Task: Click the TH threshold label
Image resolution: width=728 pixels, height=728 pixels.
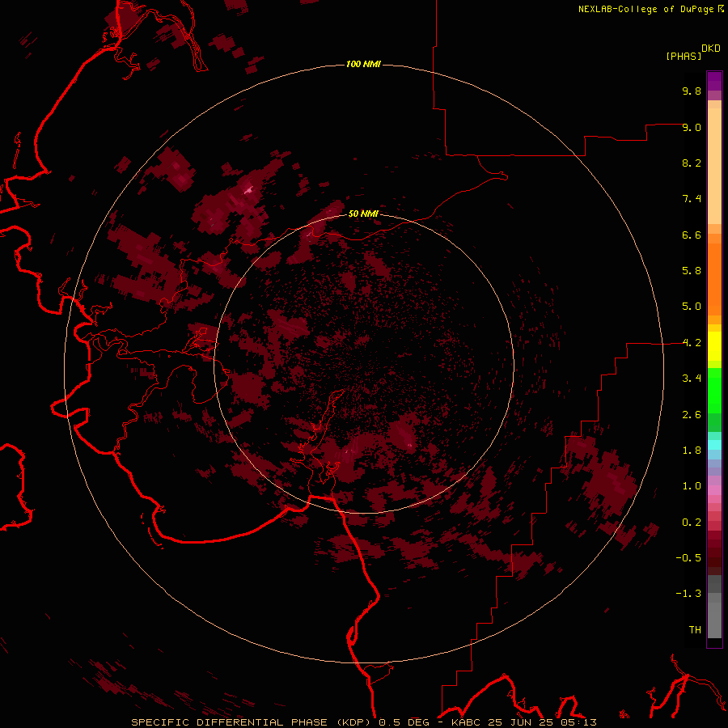Action: 695,630
